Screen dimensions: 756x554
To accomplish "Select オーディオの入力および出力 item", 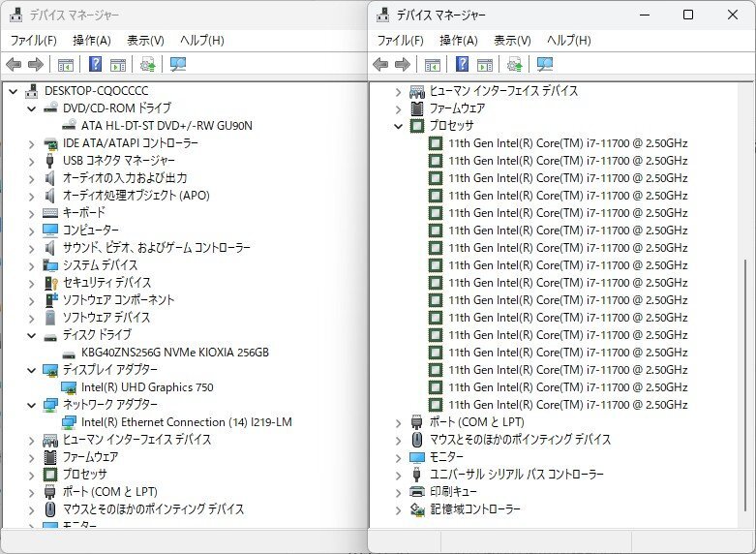I will (x=125, y=178).
